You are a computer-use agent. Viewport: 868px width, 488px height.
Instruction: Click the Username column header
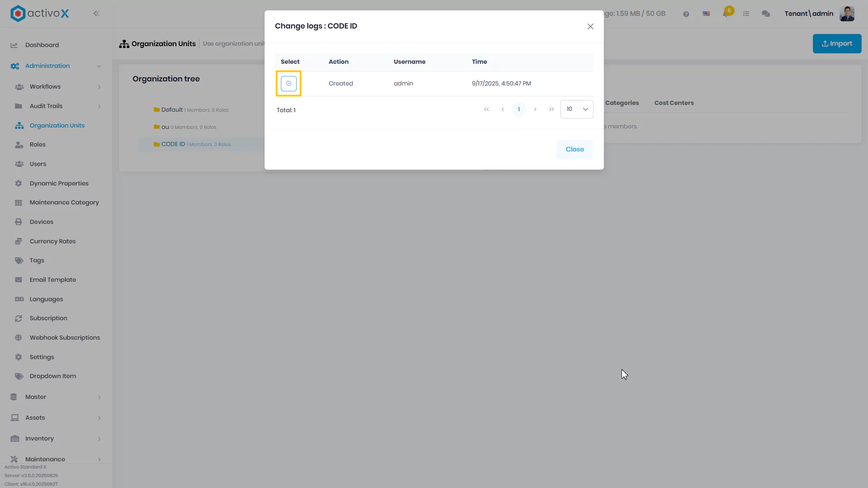(x=409, y=62)
